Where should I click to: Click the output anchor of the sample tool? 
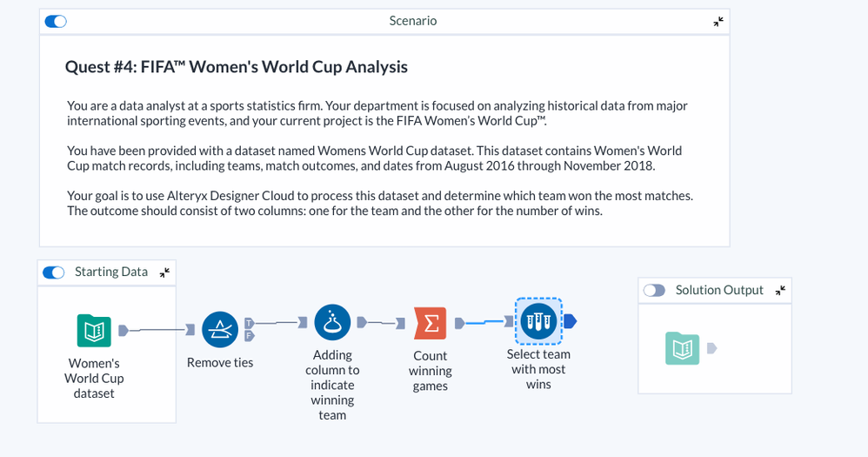tap(570, 322)
